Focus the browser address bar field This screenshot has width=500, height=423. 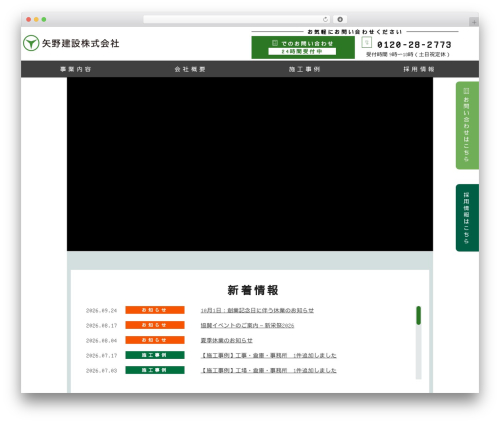click(x=237, y=19)
